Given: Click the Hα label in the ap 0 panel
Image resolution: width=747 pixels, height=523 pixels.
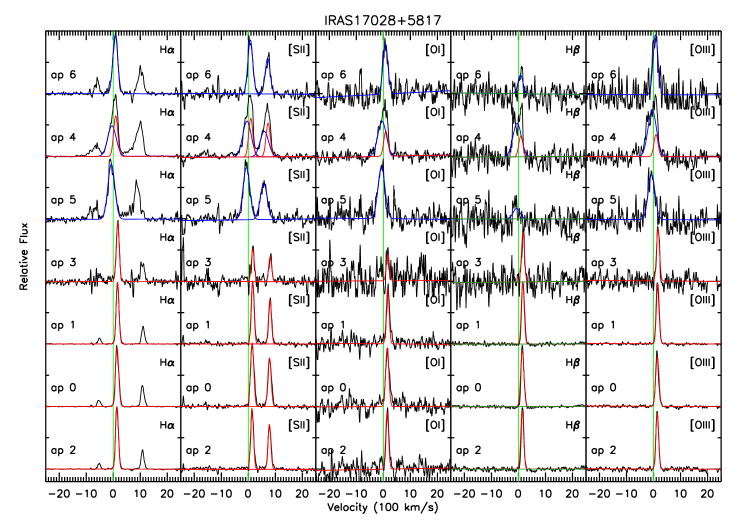Looking at the screenshot, I should point(167,362).
